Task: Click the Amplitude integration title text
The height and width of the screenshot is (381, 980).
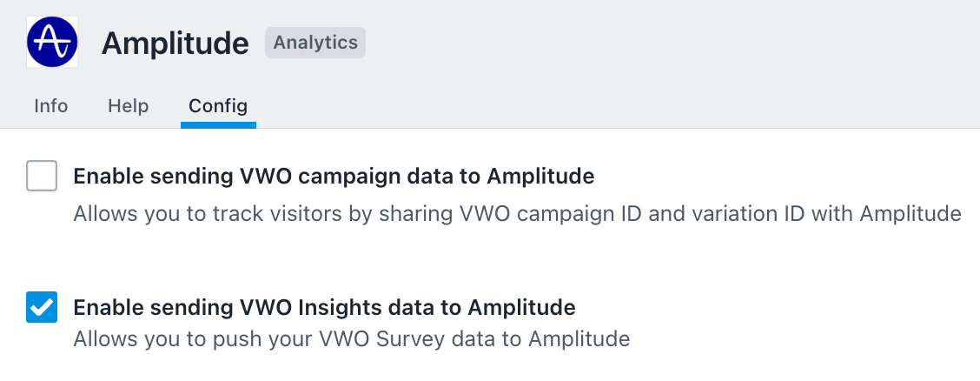Action: 175,43
